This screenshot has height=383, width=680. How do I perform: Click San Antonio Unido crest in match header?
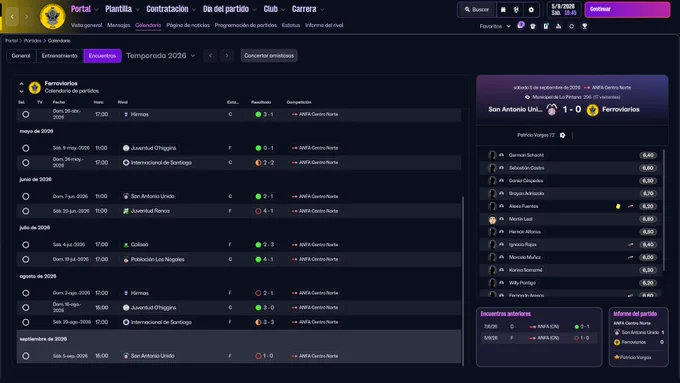coord(552,109)
